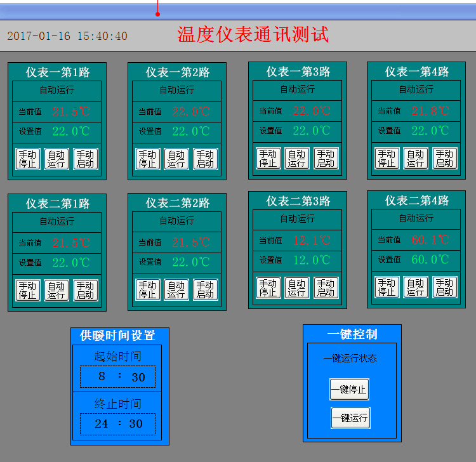Select end time minute field under 终止时间

[136, 424]
